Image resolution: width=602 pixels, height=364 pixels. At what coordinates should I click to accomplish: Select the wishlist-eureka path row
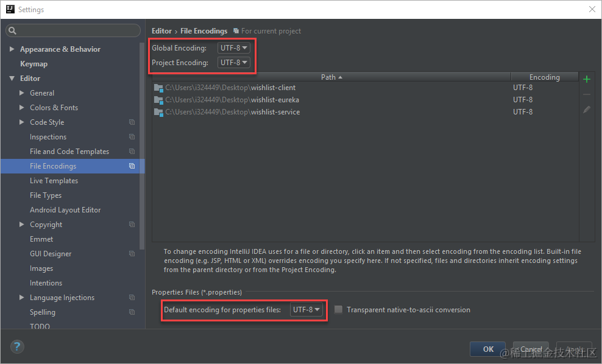coord(365,100)
